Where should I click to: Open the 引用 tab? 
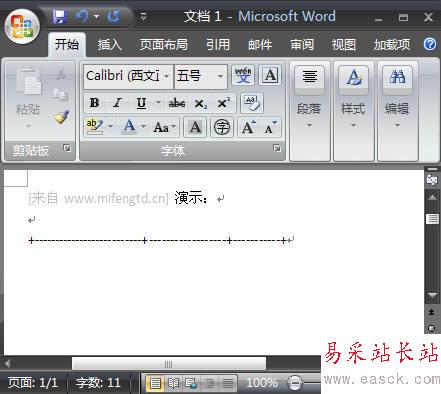coord(218,44)
